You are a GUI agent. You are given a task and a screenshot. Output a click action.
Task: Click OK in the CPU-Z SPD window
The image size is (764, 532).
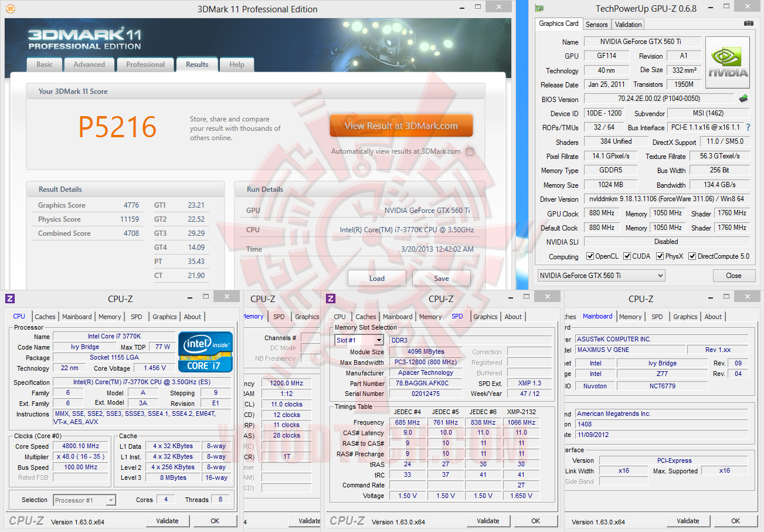tap(536, 521)
